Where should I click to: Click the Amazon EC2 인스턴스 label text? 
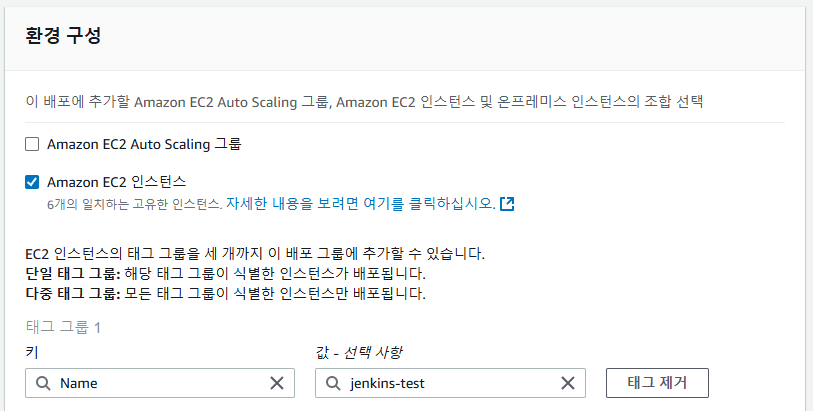coord(117,182)
